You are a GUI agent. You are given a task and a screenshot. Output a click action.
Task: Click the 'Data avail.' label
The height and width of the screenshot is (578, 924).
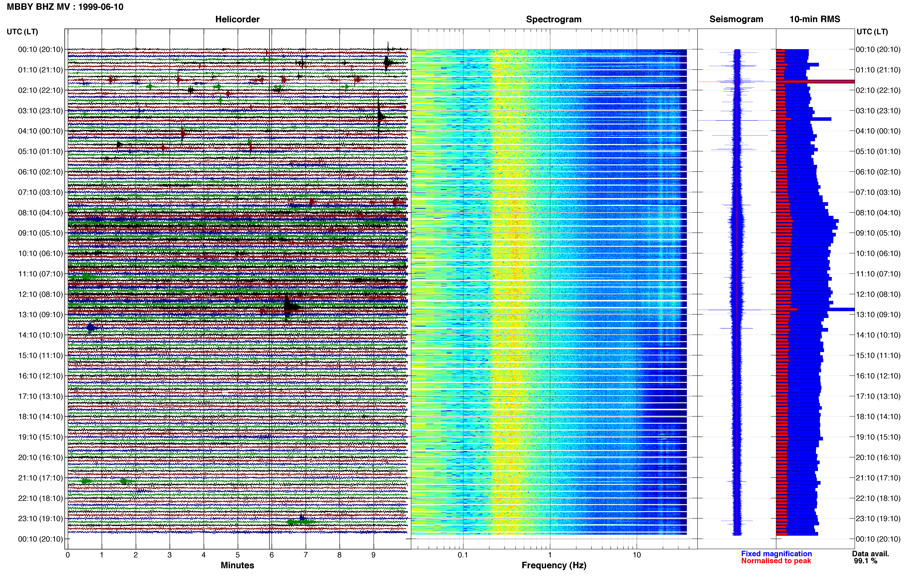click(870, 554)
